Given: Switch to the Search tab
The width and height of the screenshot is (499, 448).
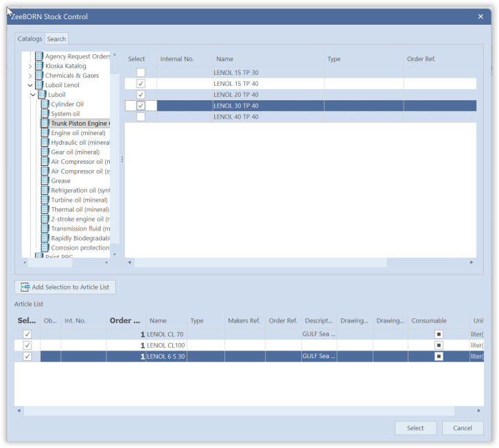Looking at the screenshot, I should click(56, 39).
